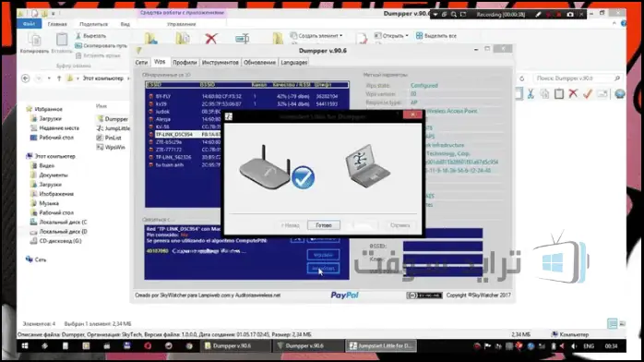This screenshot has width=644, height=362.
Task: Expand the recent locations arrow beside navigation buttons
Action: pos(49,78)
